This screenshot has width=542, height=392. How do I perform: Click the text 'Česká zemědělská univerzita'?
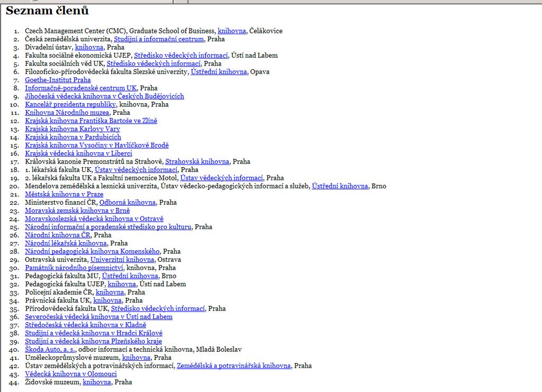pyautogui.click(x=68, y=39)
